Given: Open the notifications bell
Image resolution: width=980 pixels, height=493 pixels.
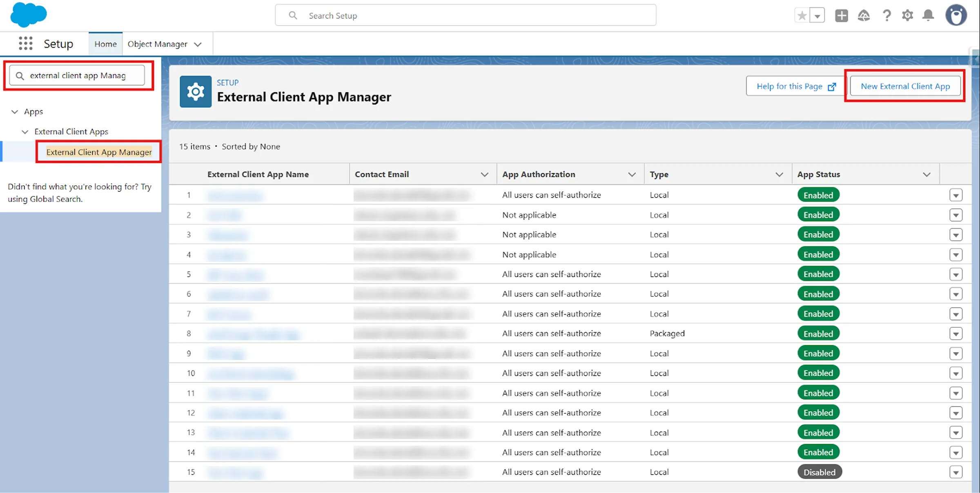Looking at the screenshot, I should click(929, 16).
